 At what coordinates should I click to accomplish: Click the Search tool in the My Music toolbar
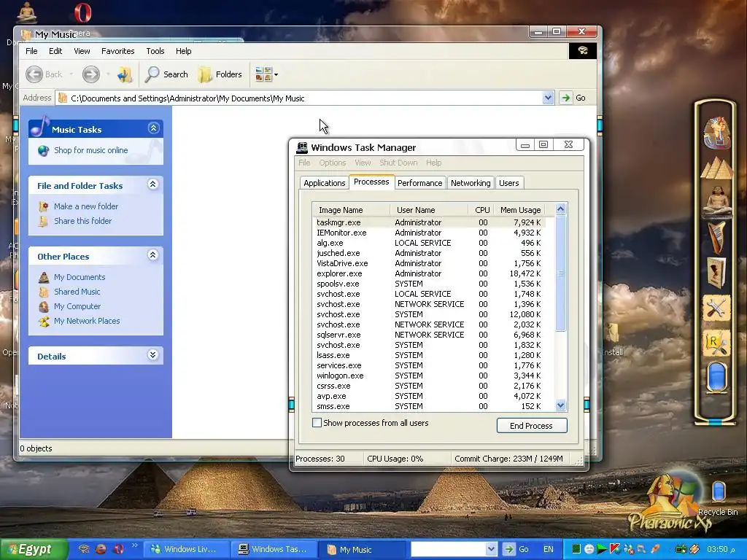tap(167, 74)
